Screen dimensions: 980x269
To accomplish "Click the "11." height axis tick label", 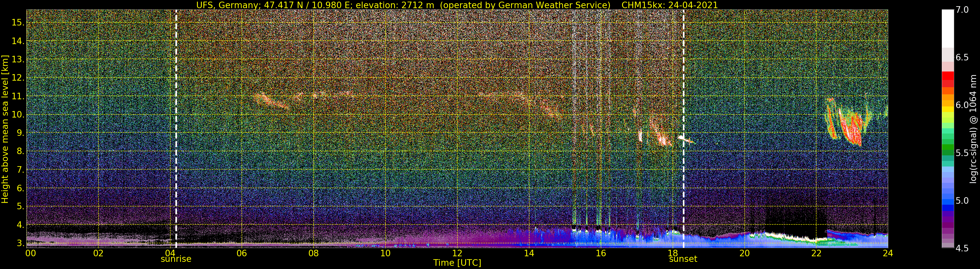I will pyautogui.click(x=18, y=96).
